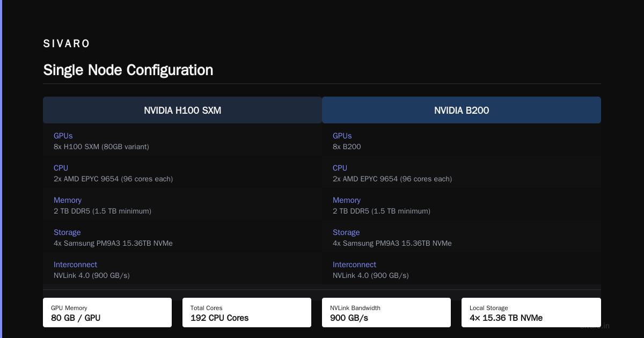This screenshot has height=338, width=644.
Task: Select the NVIDIA B200 column header
Action: coord(462,110)
